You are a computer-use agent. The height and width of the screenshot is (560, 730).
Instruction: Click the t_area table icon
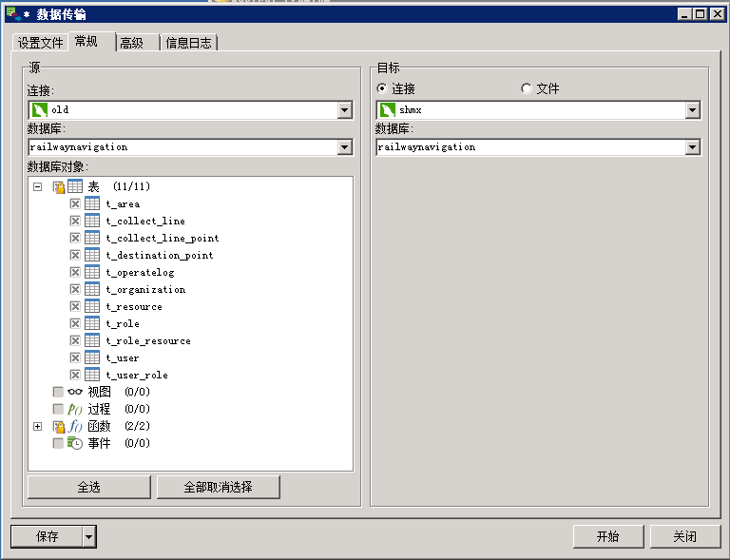(x=92, y=203)
